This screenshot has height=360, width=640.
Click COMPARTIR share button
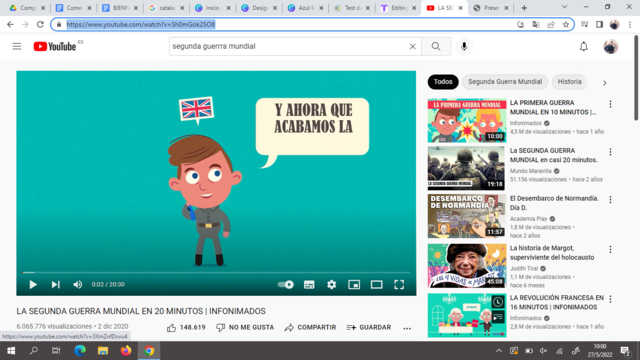click(310, 327)
